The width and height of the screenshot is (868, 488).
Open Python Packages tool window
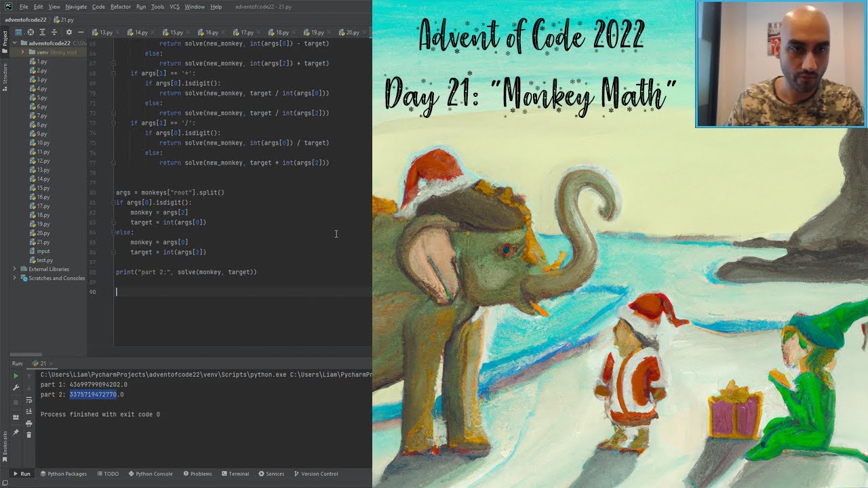(64, 474)
